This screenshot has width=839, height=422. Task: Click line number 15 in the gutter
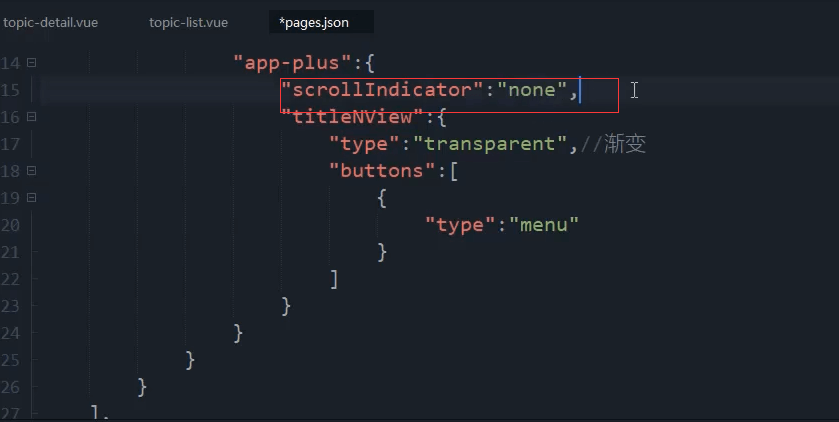pyautogui.click(x=10, y=90)
